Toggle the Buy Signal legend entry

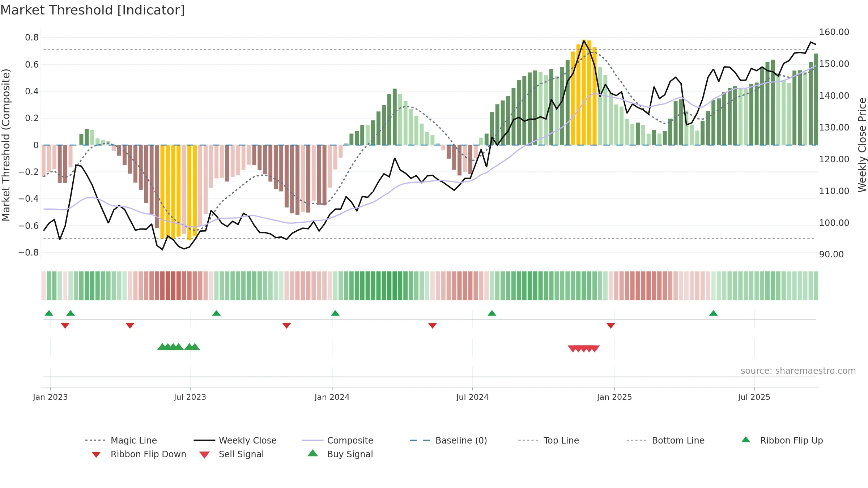point(340,454)
